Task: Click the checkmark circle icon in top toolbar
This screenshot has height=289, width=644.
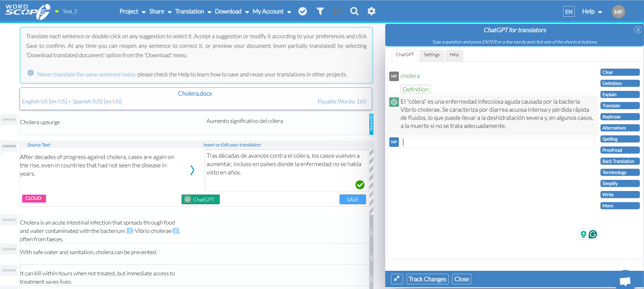Action: pos(302,11)
